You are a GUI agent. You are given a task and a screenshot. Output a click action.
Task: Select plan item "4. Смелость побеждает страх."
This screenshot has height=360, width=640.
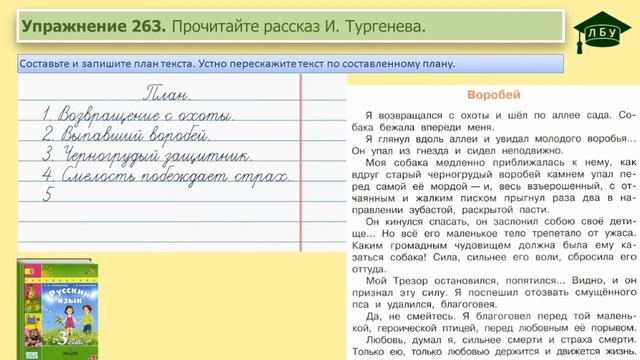pos(166,176)
